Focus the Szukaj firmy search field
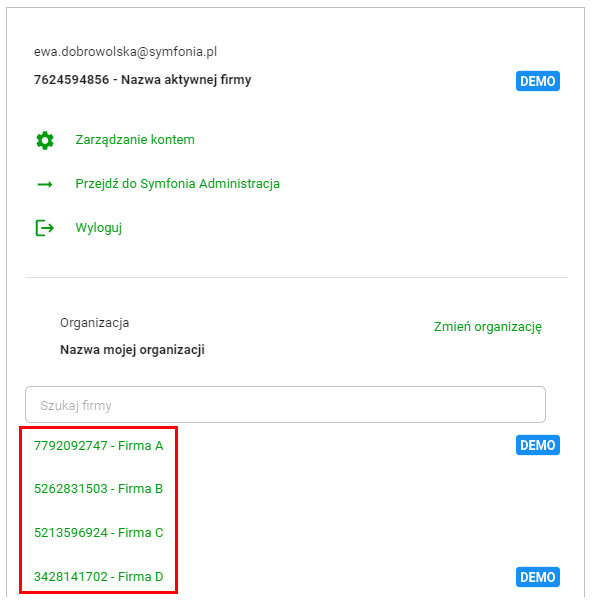Image resolution: width=594 pixels, height=610 pixels. pos(285,405)
